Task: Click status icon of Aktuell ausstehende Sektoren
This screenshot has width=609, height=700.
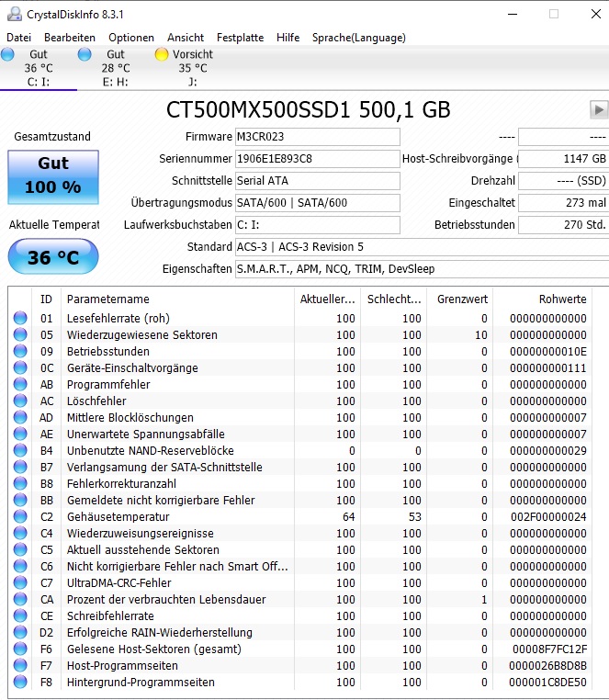Action: 20,549
